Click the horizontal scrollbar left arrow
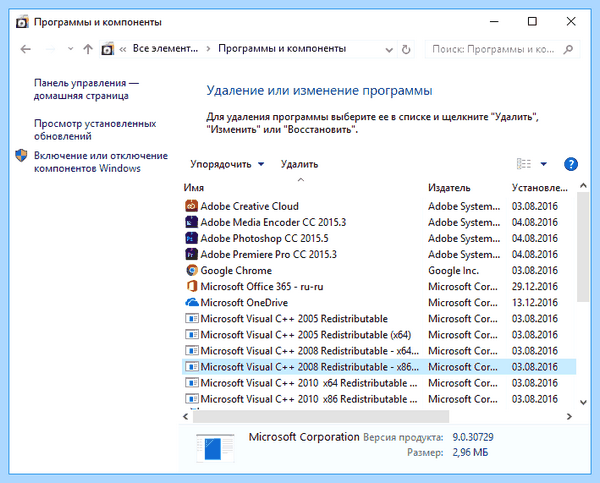 (x=186, y=416)
